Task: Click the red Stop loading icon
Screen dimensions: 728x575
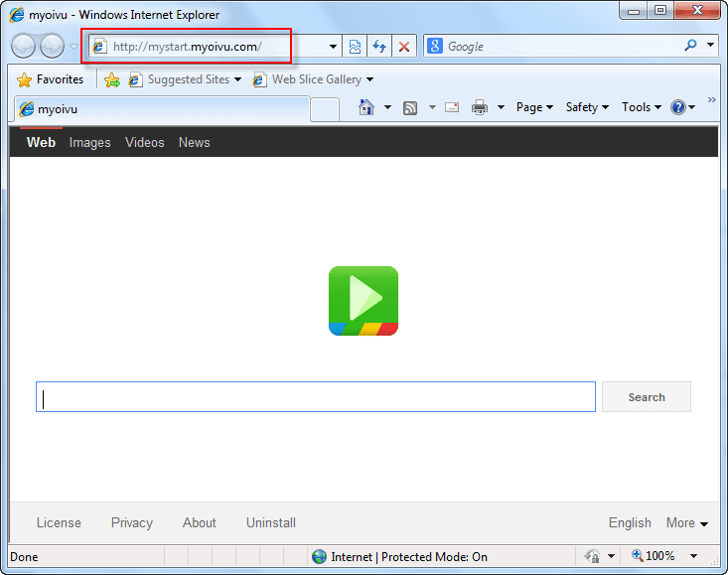Action: pyautogui.click(x=404, y=47)
